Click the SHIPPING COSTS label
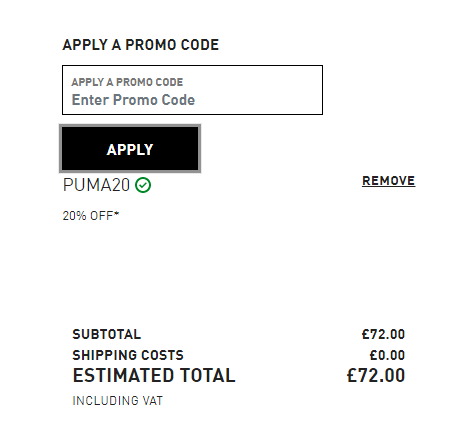 click(x=128, y=355)
